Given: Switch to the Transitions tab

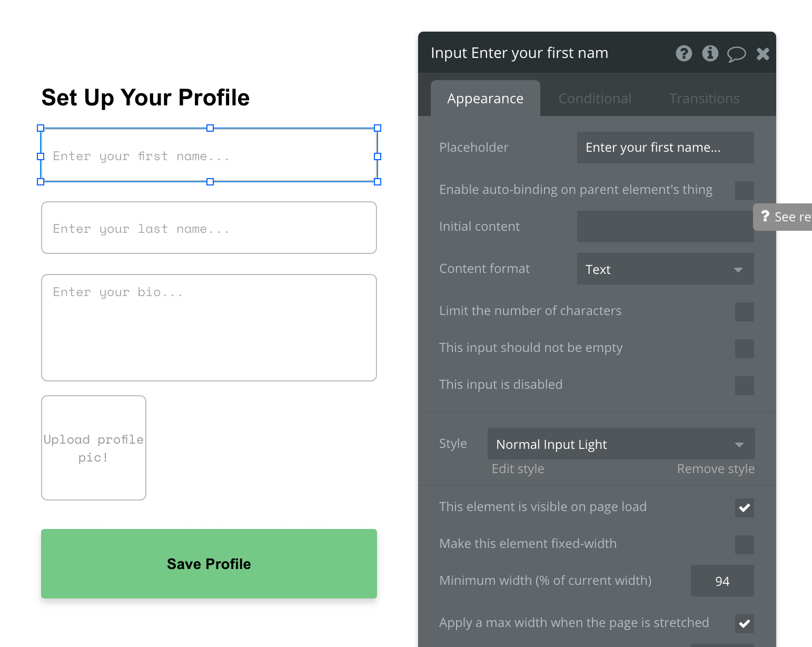Looking at the screenshot, I should point(704,98).
